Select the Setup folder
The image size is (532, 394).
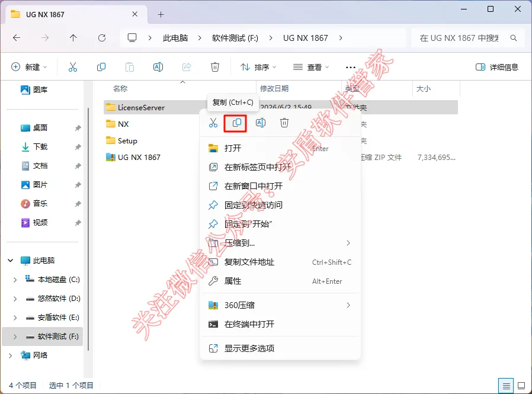(x=127, y=141)
